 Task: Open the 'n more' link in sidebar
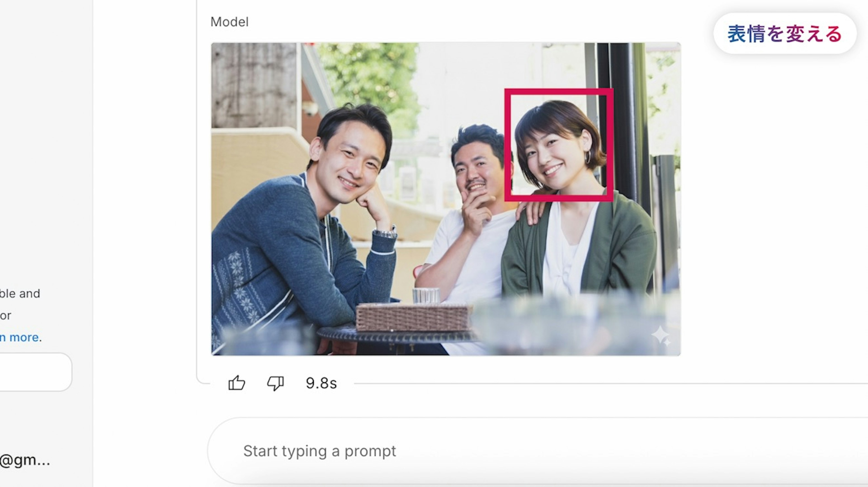click(19, 337)
